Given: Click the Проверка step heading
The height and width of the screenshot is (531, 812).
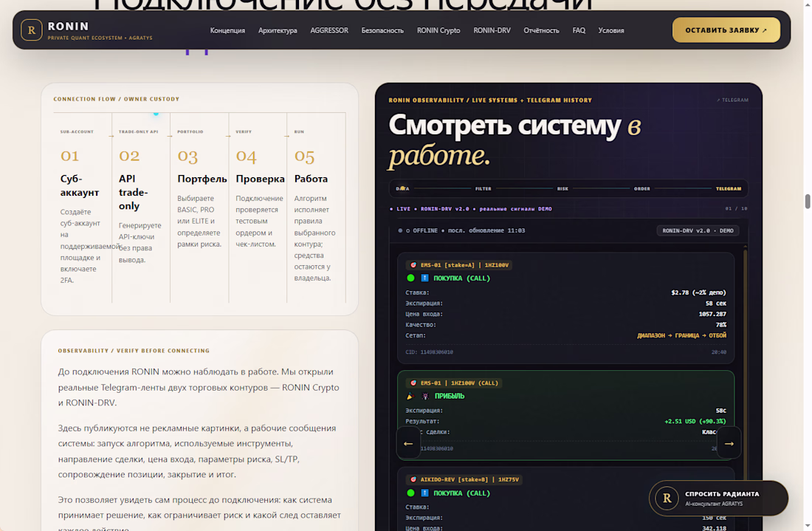Looking at the screenshot, I should (260, 179).
